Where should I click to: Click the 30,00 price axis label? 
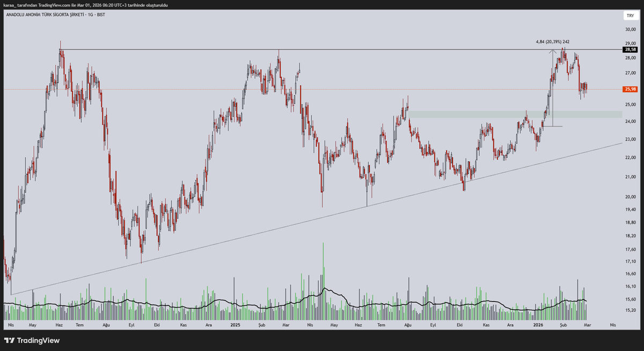(x=630, y=30)
